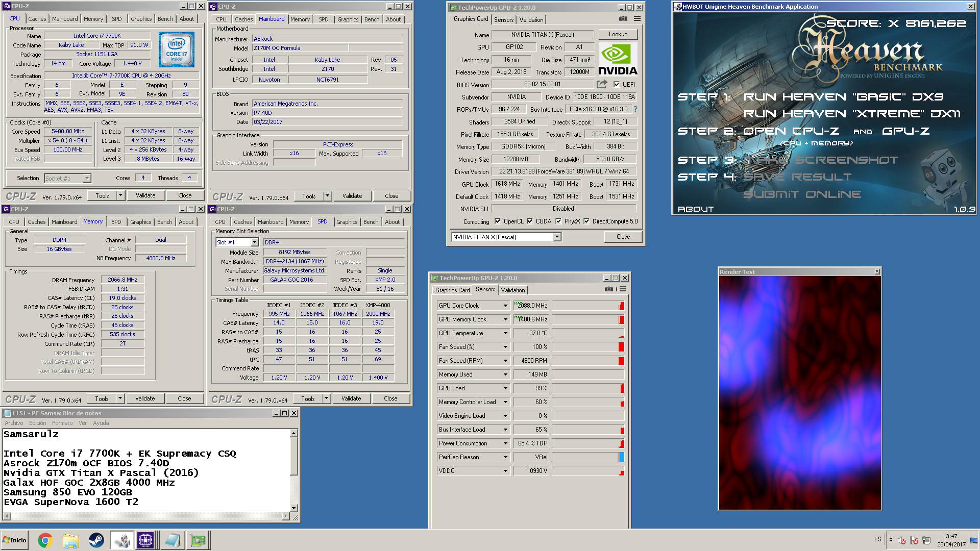This screenshot has height=551, width=980.
Task: Open GPU-Z hamburger menu in Graphics Card window
Action: [x=637, y=18]
